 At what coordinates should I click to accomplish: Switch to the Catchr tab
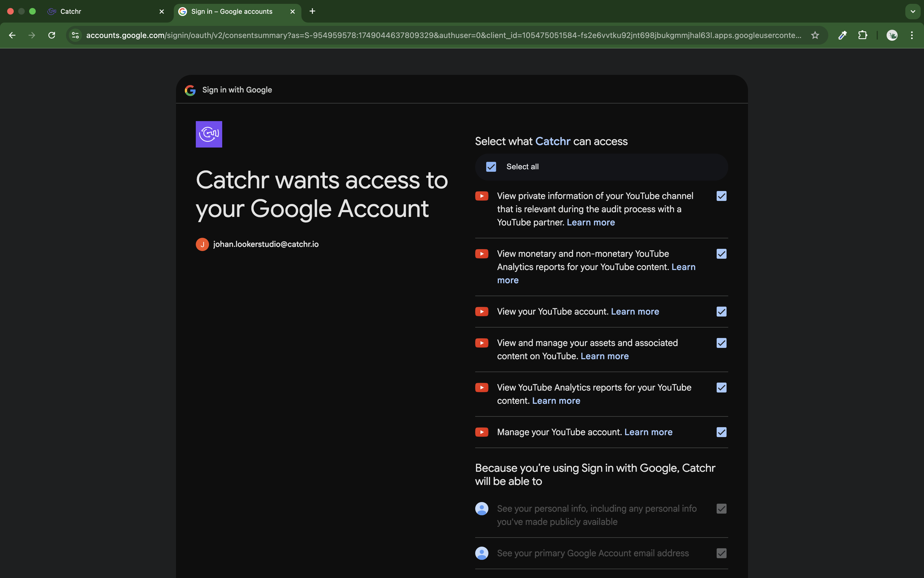[x=107, y=12]
